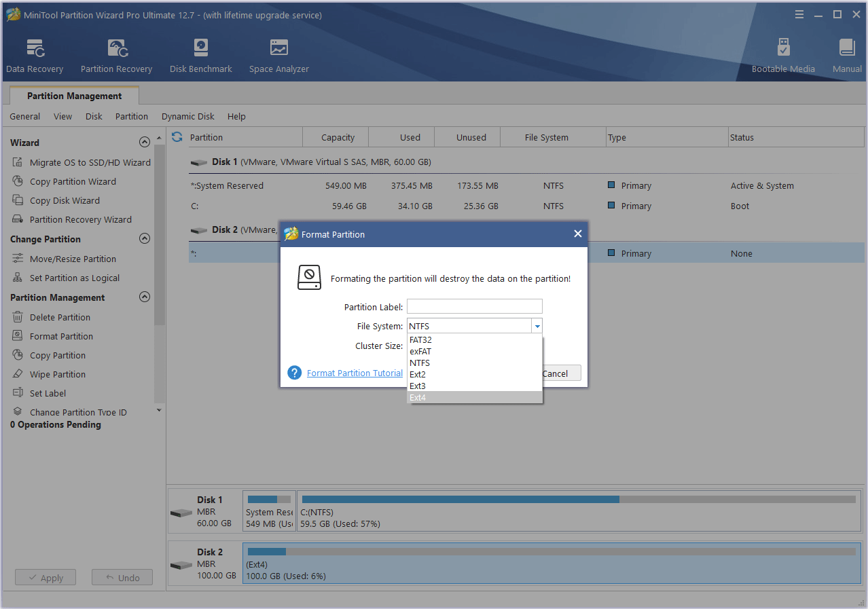The image size is (868, 609).
Task: Choose NTFS from the file system list
Action: tap(475, 363)
